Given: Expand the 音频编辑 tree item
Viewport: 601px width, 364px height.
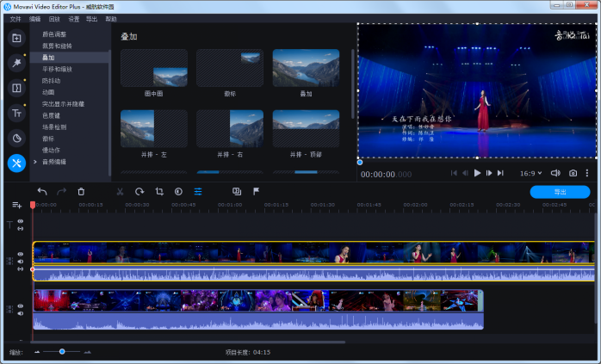Looking at the screenshot, I should [35, 162].
